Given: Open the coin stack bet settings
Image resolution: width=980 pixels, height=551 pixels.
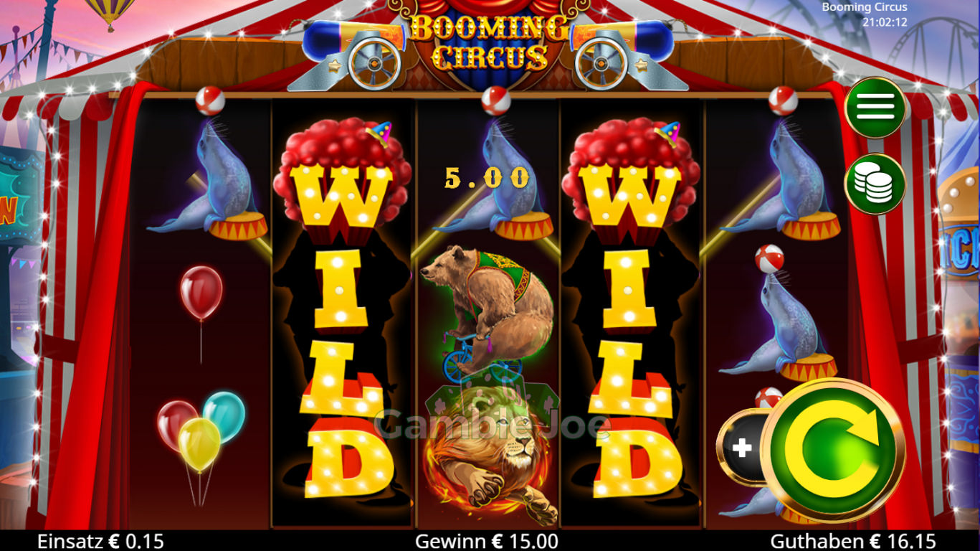Looking at the screenshot, I should 875,184.
